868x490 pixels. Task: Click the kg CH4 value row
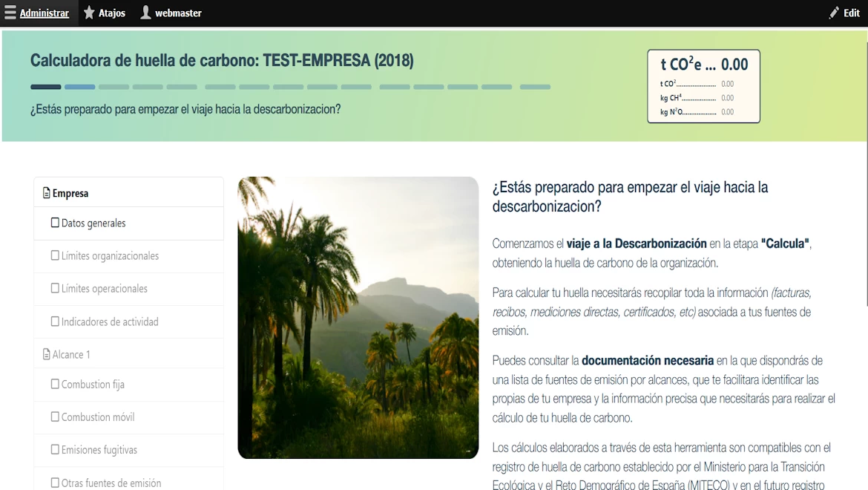click(x=697, y=98)
